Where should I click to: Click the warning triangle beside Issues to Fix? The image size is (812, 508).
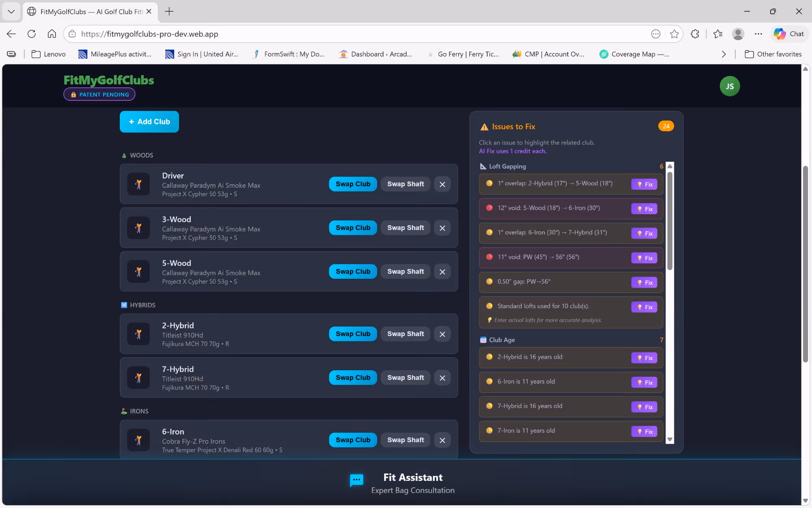[x=484, y=126]
